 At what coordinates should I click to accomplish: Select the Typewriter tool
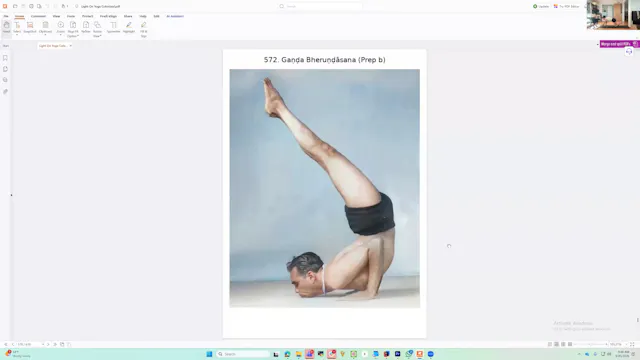113,27
